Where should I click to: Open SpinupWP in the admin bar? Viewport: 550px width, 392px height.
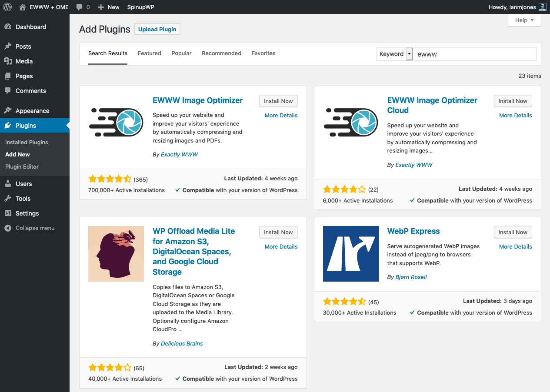(140, 7)
